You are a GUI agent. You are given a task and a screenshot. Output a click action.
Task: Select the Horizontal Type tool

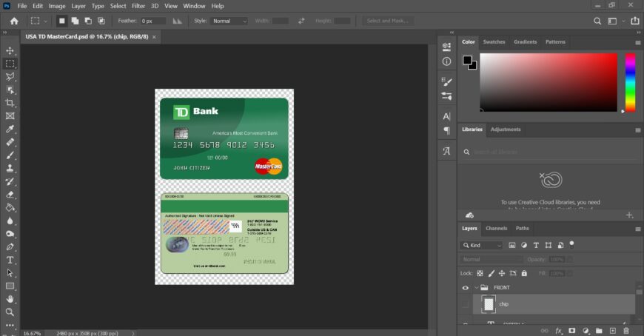(10, 260)
